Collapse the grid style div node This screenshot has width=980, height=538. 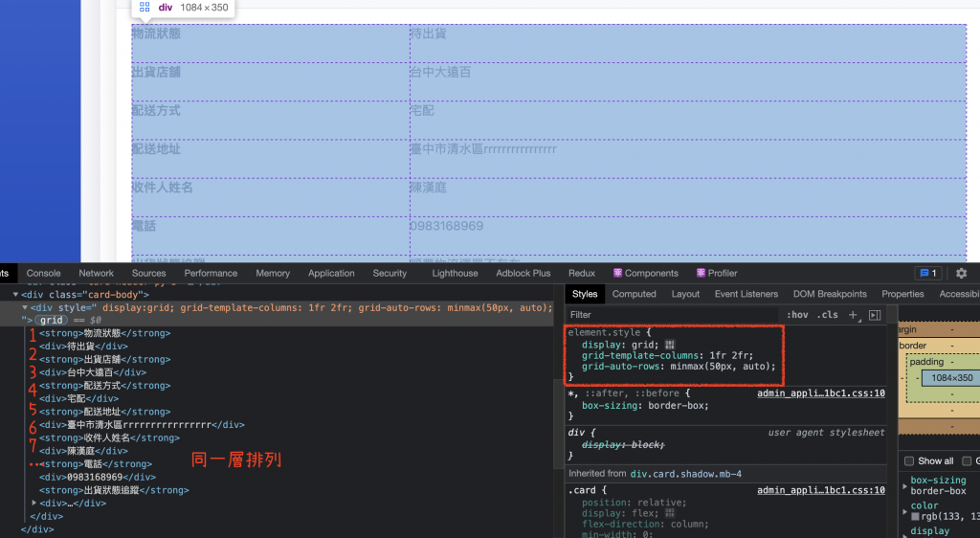click(25, 307)
